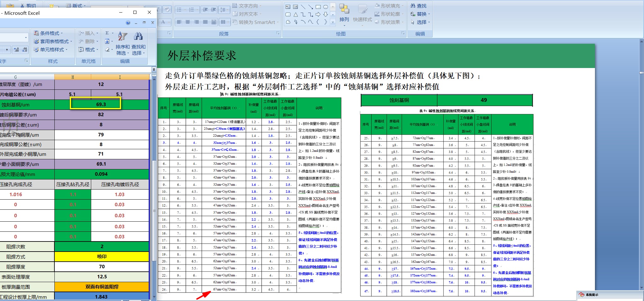The image size is (644, 301).
Task: Open the 套用表格格式 dropdown in Excel
Action: click(x=53, y=41)
